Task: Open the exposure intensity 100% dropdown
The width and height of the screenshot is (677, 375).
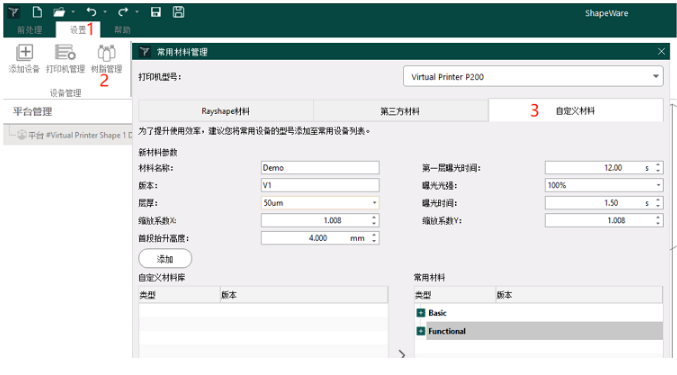Action: [x=604, y=185]
